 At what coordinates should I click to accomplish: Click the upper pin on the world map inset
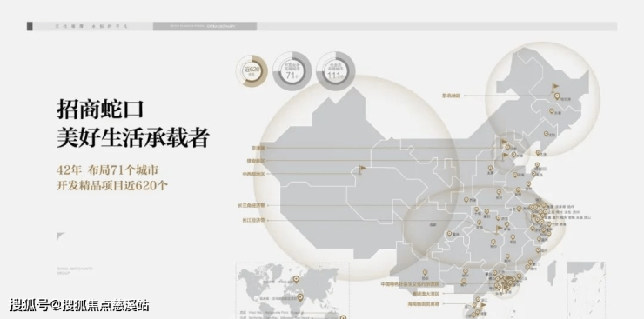tap(296, 280)
